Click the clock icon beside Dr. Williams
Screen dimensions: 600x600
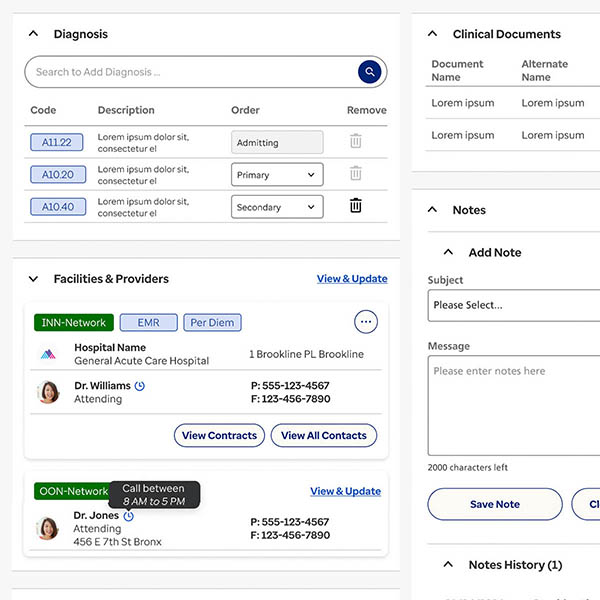140,386
